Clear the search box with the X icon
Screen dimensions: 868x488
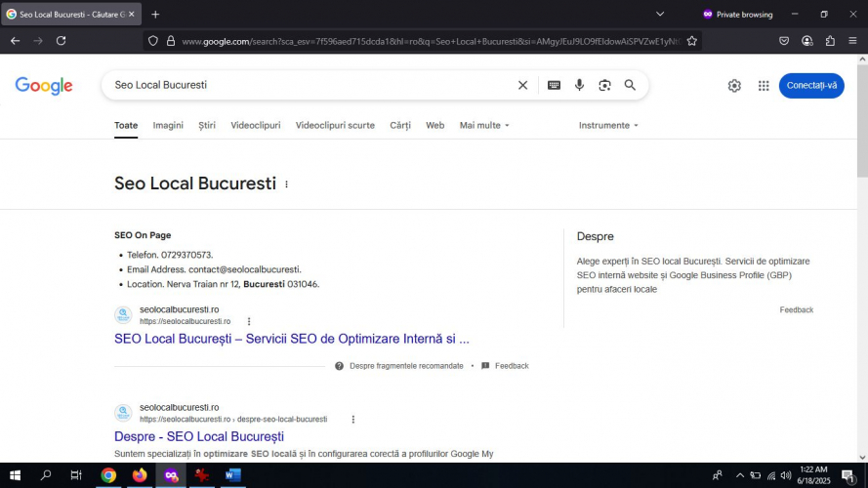[x=522, y=85]
